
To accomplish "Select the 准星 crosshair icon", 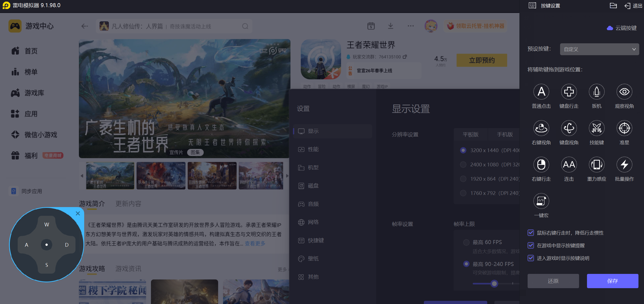I will [x=624, y=128].
